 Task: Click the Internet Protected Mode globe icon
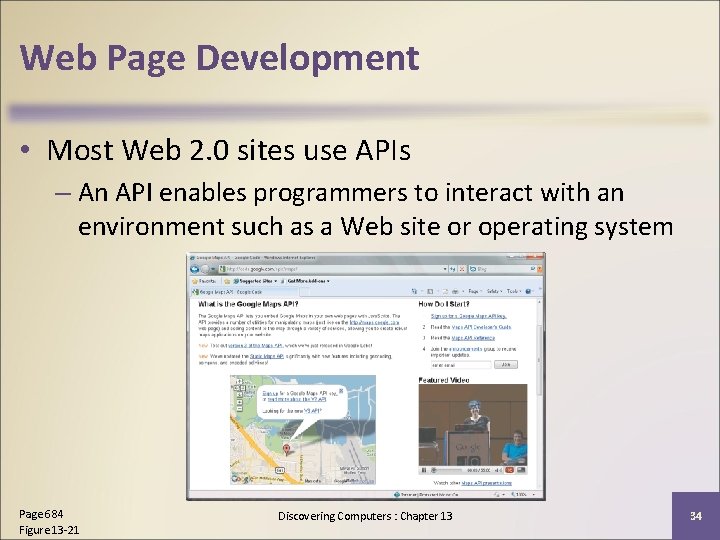click(x=397, y=495)
